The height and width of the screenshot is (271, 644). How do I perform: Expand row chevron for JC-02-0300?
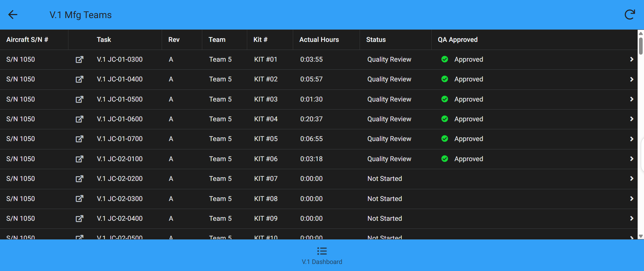point(632,199)
